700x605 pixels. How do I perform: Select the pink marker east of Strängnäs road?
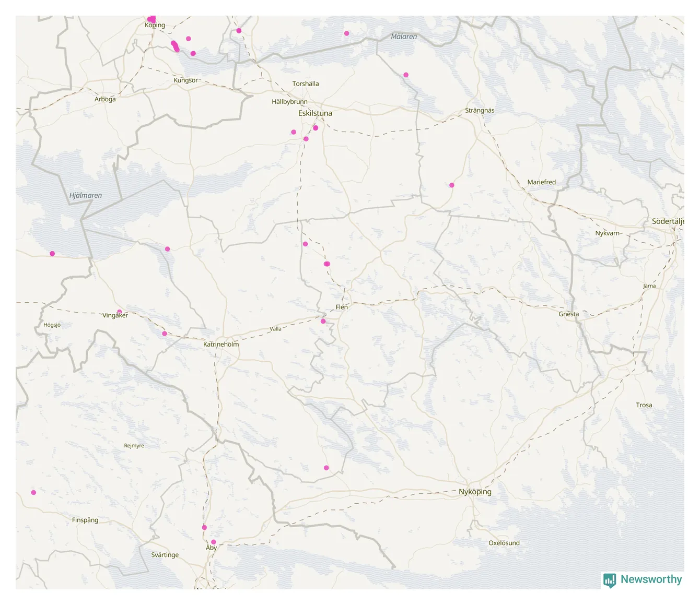coord(452,185)
